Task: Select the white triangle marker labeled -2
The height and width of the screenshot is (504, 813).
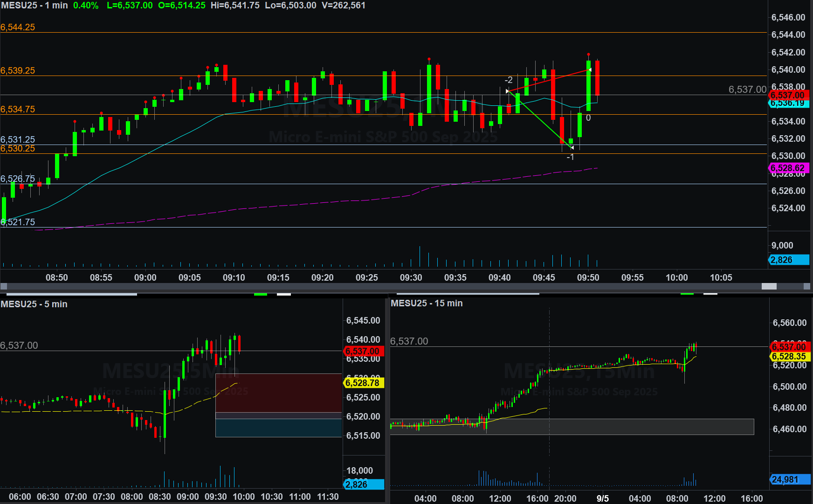Action: click(508, 91)
